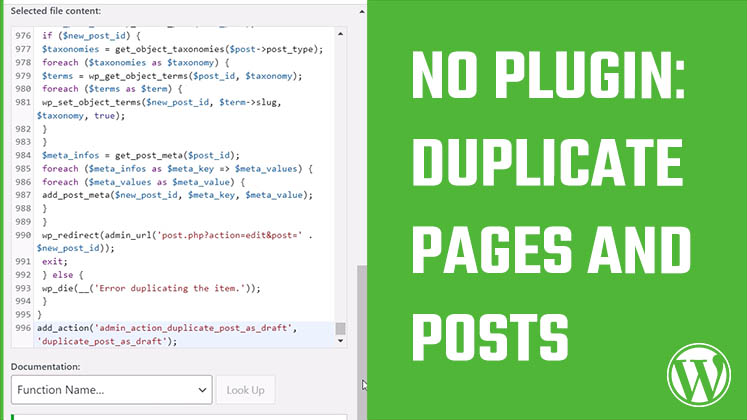Click 'Error duplicating the item.' string
Image resolution: width=747 pixels, height=420 pixels.
coord(172,288)
